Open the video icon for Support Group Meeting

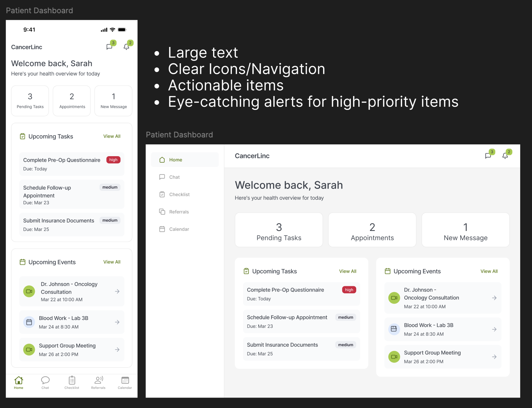pos(394,357)
